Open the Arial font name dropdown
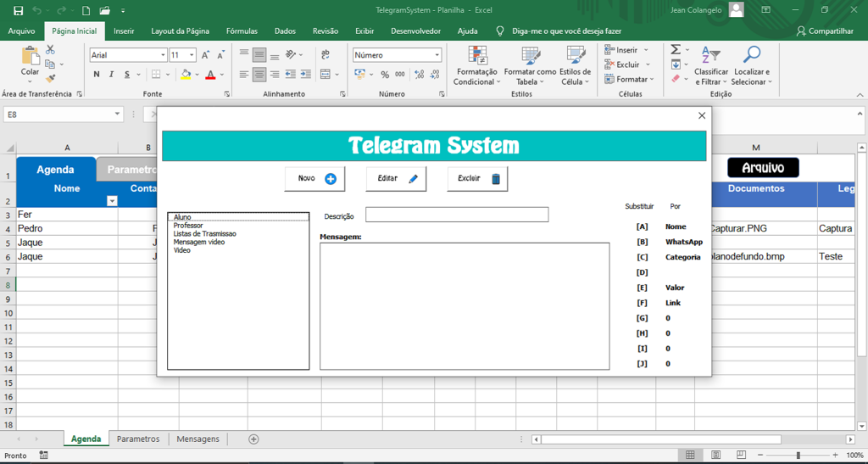The image size is (868, 464). [164, 55]
